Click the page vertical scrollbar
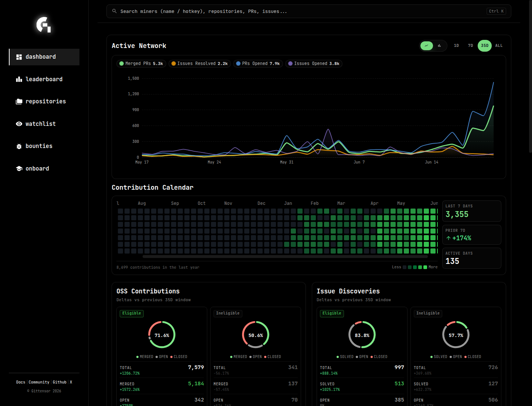This screenshot has height=406, width=532. tap(531, 76)
